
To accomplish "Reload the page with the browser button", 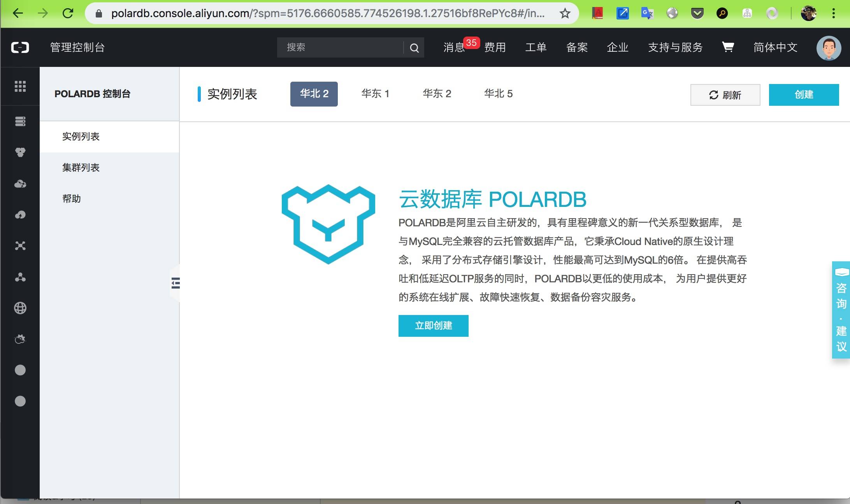I will 68,14.
